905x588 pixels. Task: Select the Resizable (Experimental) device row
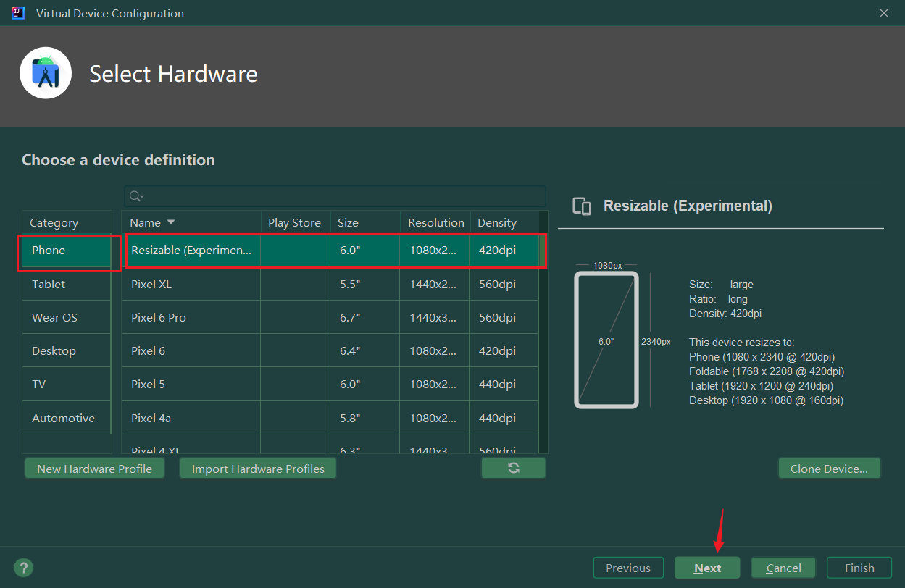[330, 251]
